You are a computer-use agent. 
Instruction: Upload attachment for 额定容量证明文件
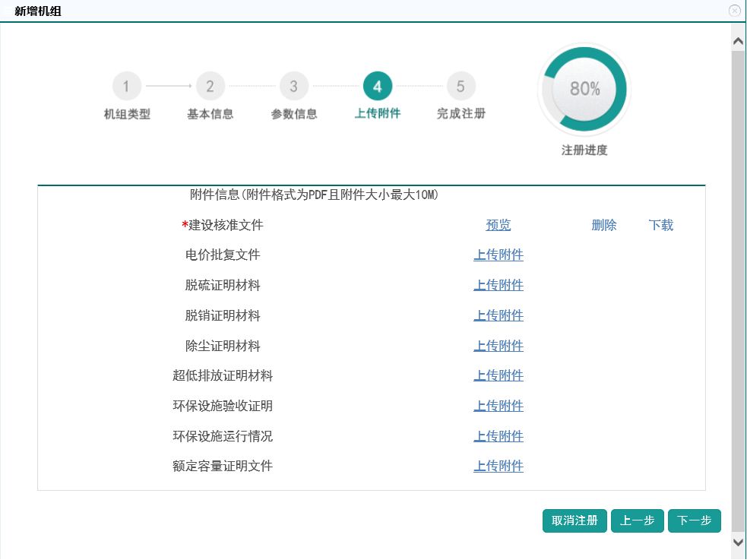coord(499,466)
